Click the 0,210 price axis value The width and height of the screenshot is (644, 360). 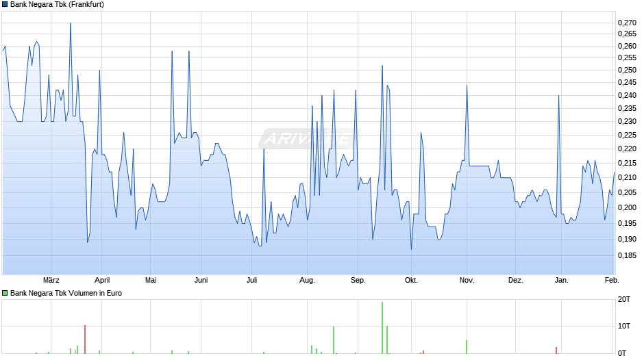(x=627, y=178)
